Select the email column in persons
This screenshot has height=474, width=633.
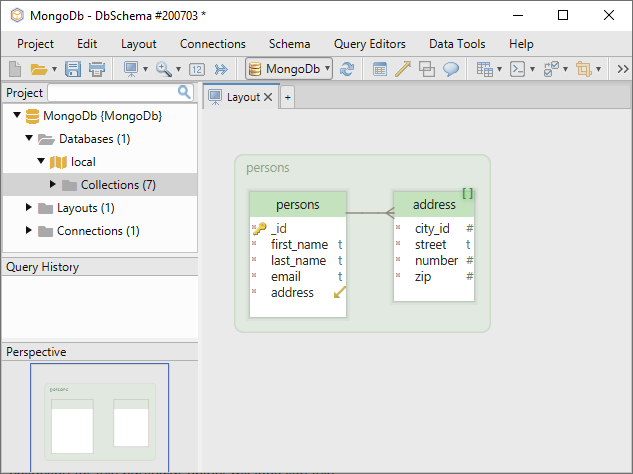tap(298, 277)
